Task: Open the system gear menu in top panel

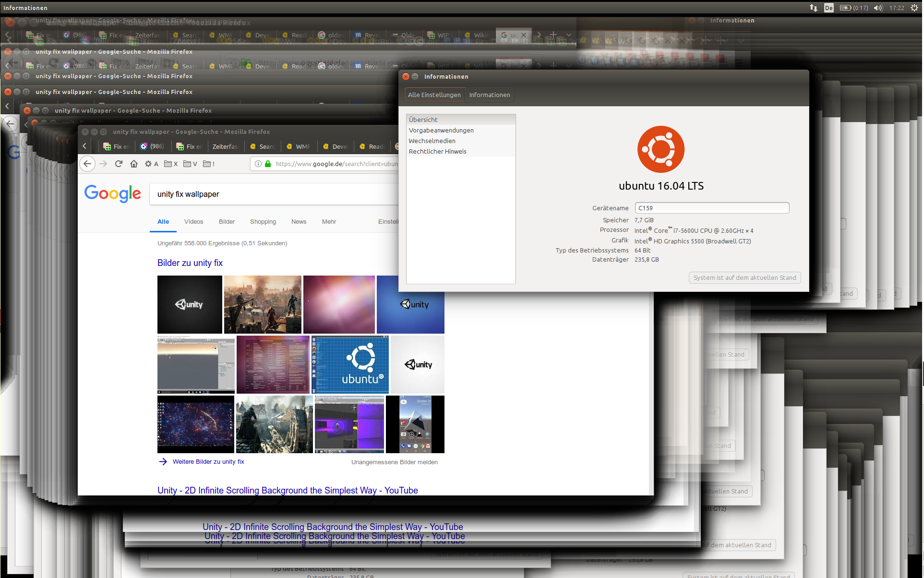Action: [914, 8]
